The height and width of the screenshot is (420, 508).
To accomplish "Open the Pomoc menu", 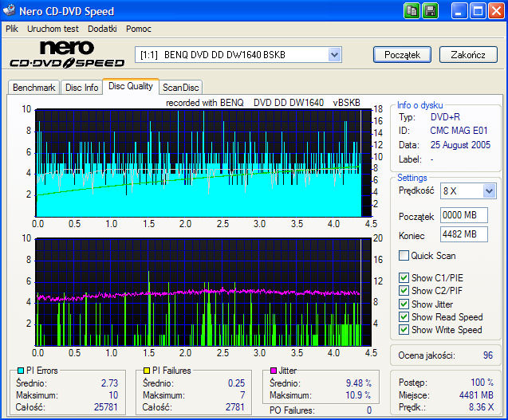I will pos(139,29).
